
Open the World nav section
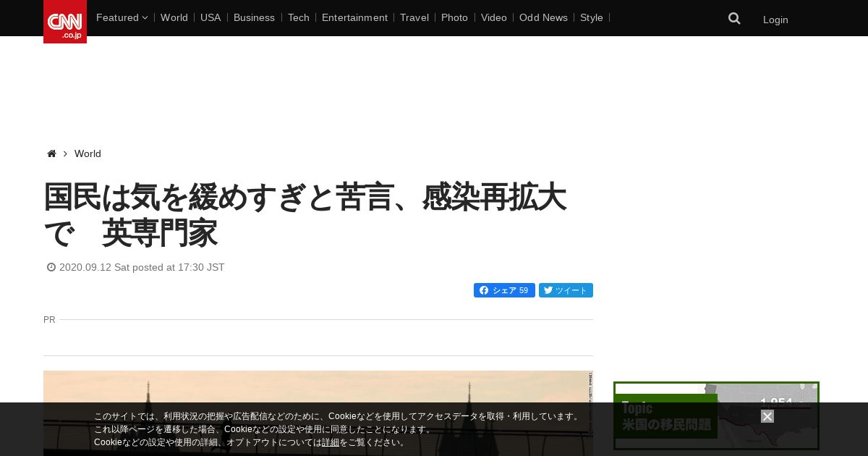[x=174, y=17]
